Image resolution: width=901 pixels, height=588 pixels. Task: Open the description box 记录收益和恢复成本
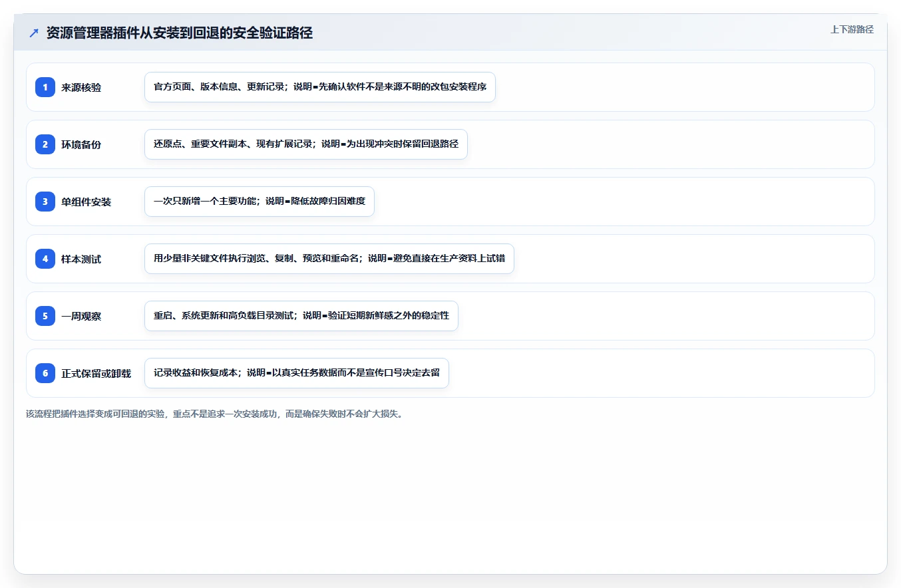(297, 373)
